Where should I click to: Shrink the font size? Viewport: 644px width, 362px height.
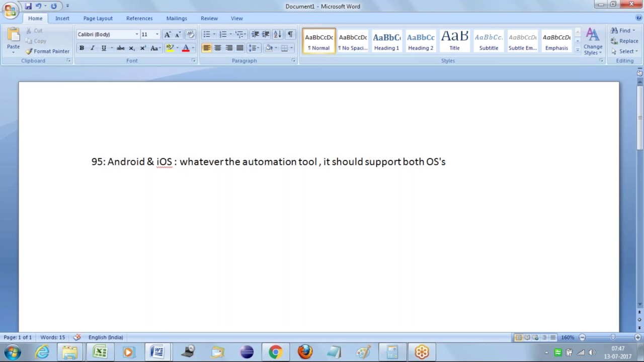point(178,34)
